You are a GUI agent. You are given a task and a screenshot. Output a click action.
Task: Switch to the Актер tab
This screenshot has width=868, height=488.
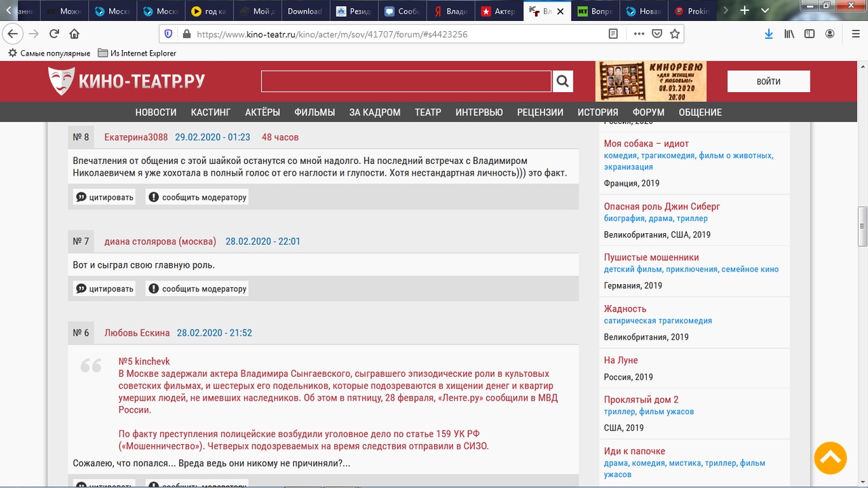click(498, 12)
